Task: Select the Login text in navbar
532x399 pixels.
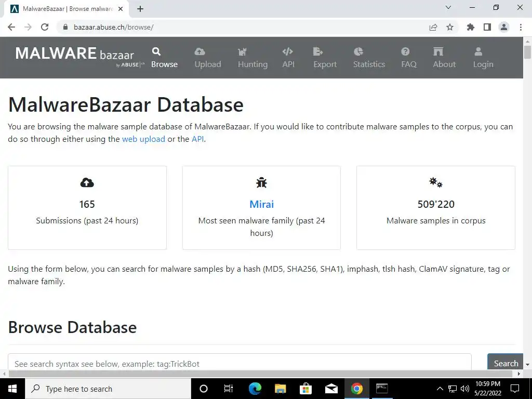Action: (483, 64)
